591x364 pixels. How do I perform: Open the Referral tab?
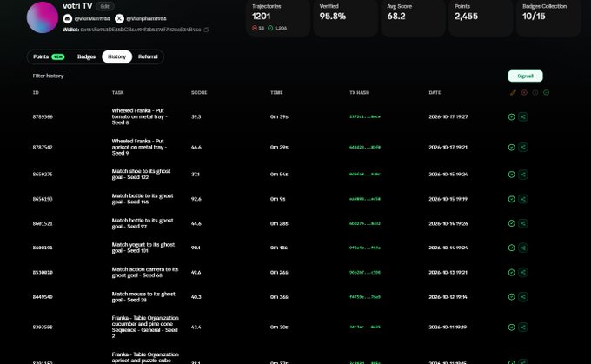148,56
